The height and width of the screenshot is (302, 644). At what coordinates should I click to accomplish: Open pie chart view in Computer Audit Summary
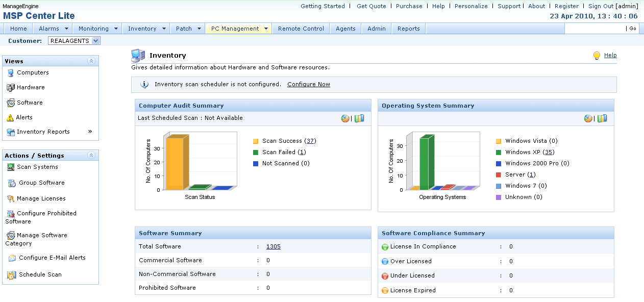click(x=345, y=118)
